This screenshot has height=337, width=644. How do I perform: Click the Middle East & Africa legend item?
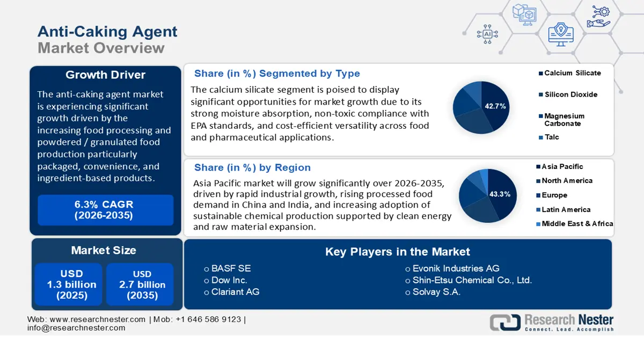pos(577,224)
